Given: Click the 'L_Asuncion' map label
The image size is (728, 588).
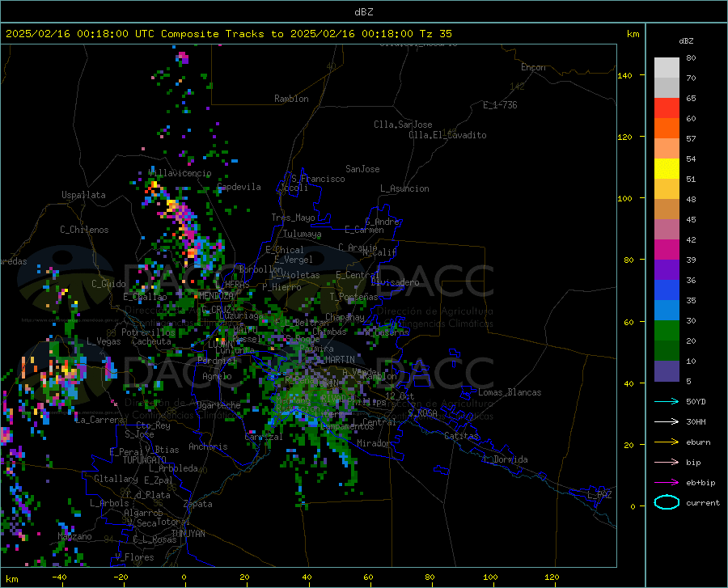Looking at the screenshot, I should pyautogui.click(x=404, y=188).
